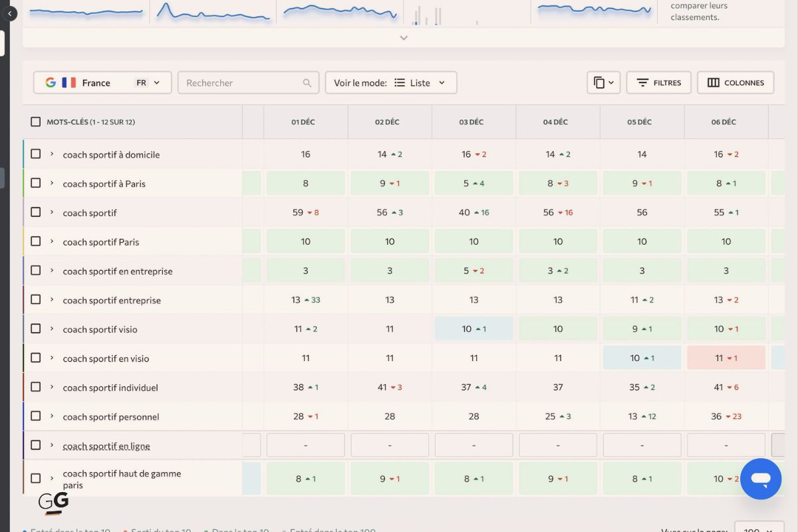Select all keywords with MOTS-CLÉS header checkbox
Viewport: 798px width, 532px height.
point(36,122)
